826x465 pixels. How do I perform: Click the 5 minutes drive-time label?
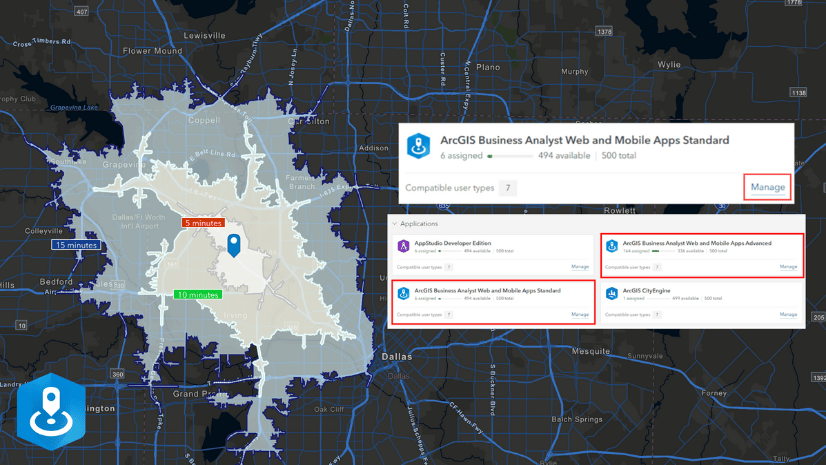pyautogui.click(x=203, y=223)
